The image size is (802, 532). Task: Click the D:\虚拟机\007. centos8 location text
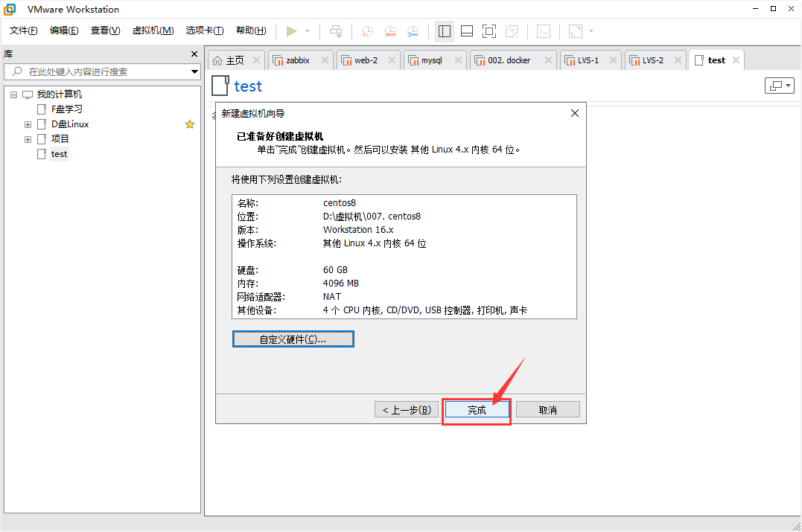(372, 217)
